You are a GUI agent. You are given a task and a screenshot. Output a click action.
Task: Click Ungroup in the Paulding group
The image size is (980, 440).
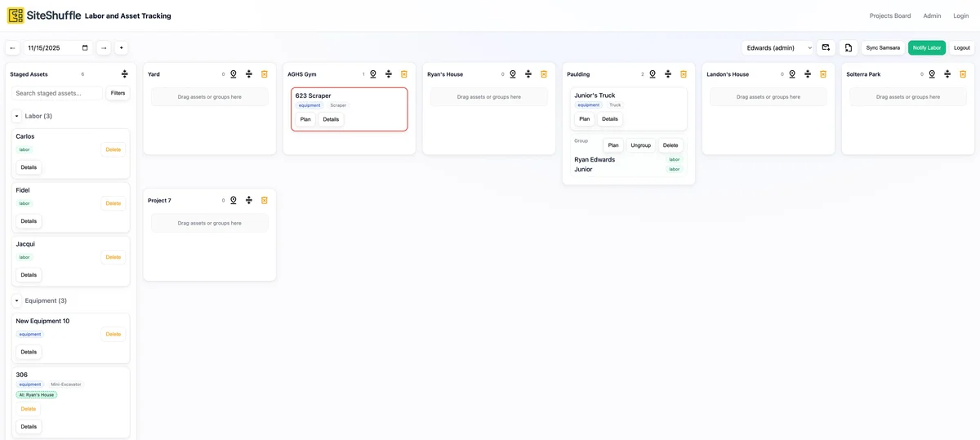(x=640, y=145)
